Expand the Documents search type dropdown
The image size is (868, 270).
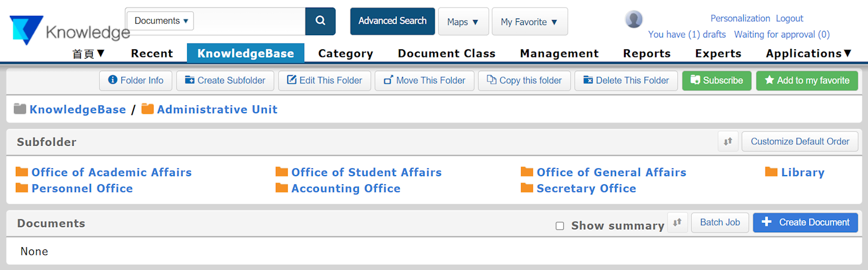(x=160, y=21)
